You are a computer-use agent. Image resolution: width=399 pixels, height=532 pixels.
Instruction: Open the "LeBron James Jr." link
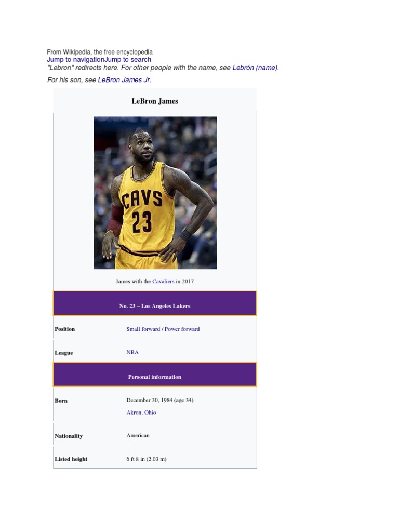125,80
